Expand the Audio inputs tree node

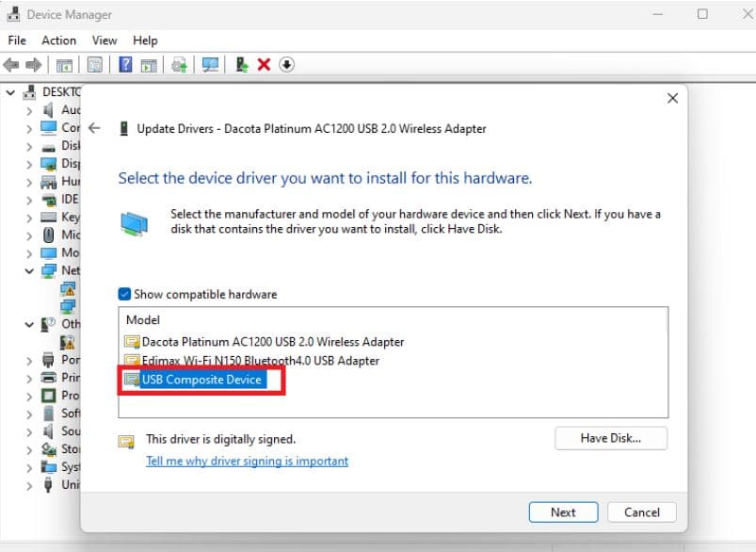click(x=30, y=110)
